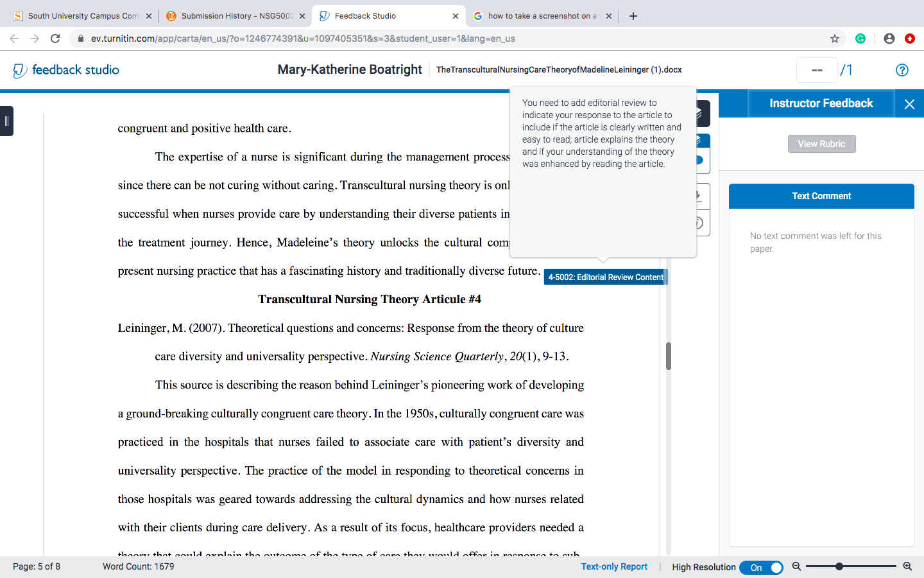924x578 pixels.
Task: Click the Text Comment header
Action: [821, 196]
